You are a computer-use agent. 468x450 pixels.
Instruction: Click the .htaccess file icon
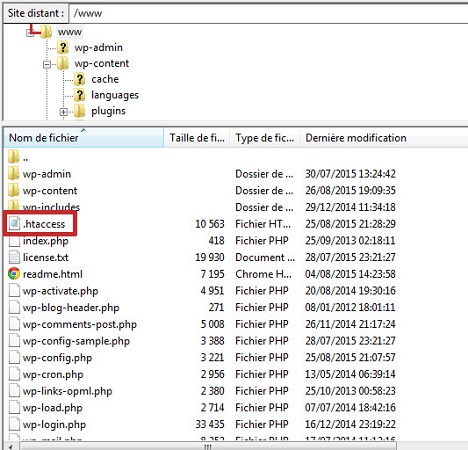pos(14,224)
